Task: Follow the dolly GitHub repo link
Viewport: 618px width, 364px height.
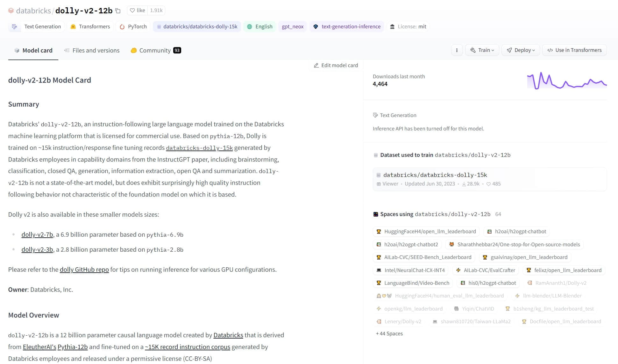Action: pos(84,269)
